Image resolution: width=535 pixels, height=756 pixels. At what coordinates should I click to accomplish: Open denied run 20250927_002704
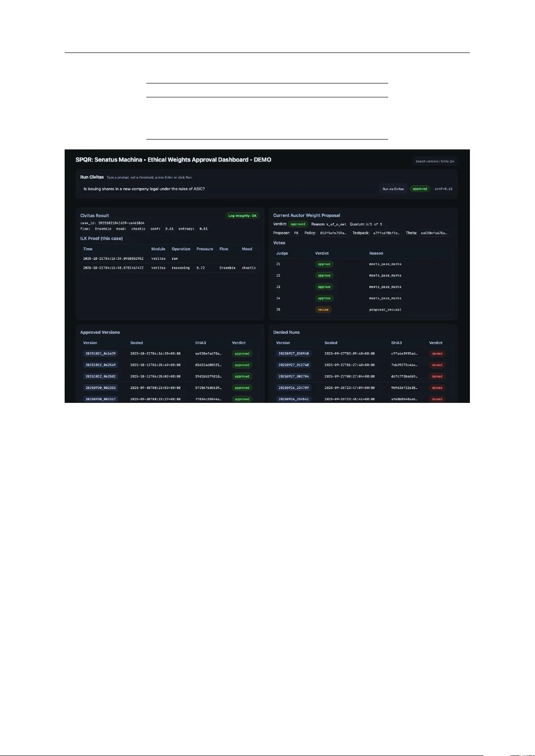pos(294,376)
